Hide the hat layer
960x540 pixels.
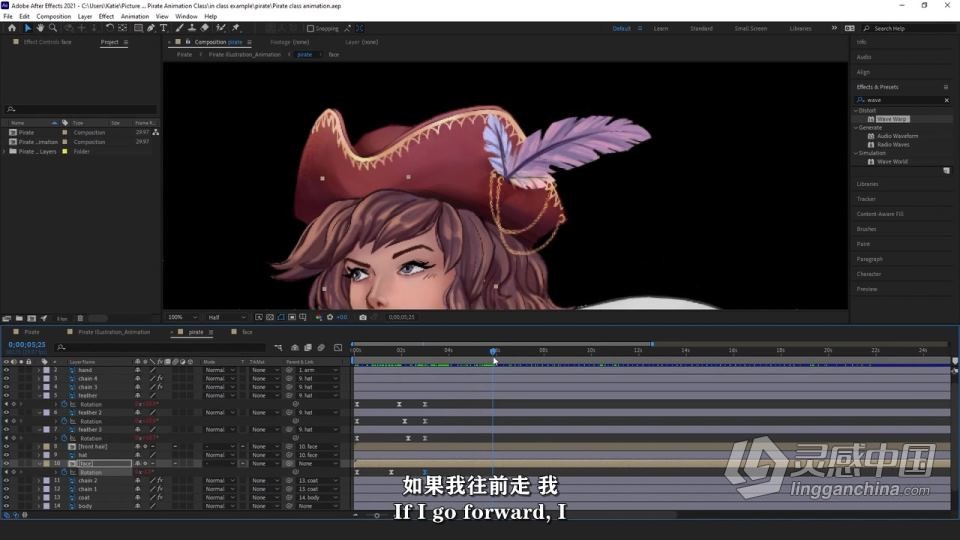point(7,455)
